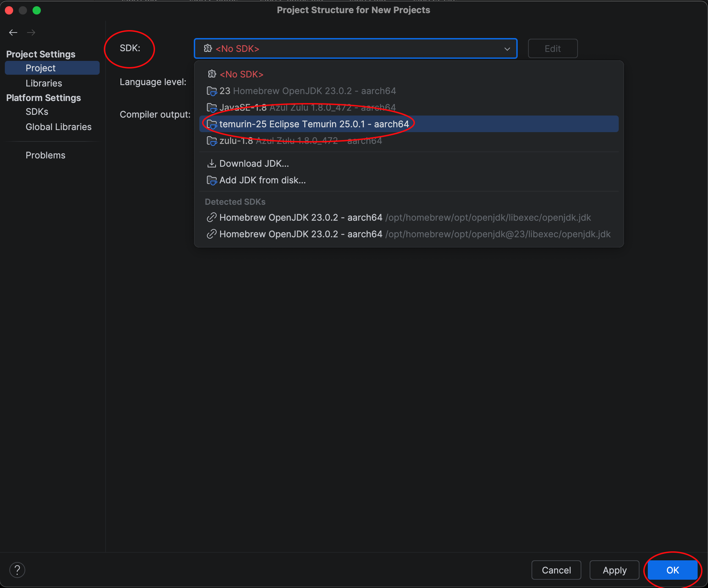
Task: Click the back navigation arrow
Action: 13,33
